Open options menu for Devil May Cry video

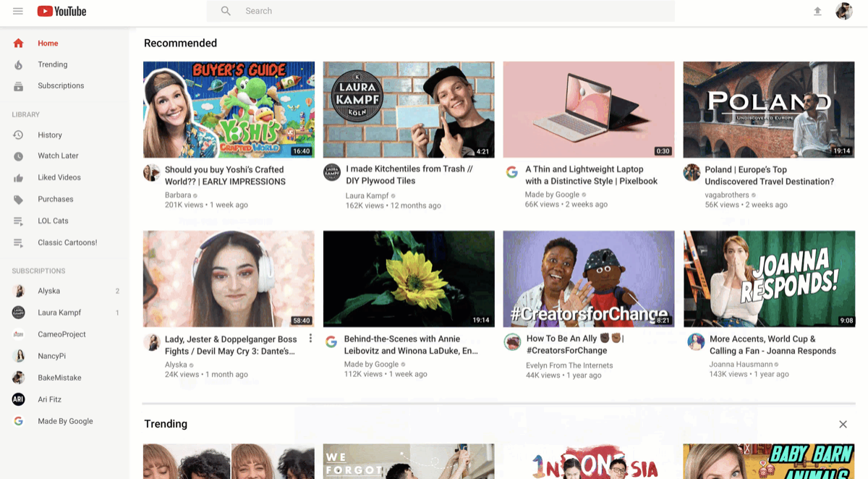tap(310, 339)
